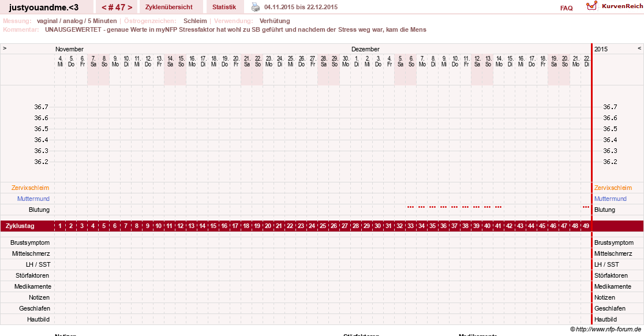Select cycle day 1 in the Zyklustag bar
This screenshot has height=336, width=644.
(60, 226)
